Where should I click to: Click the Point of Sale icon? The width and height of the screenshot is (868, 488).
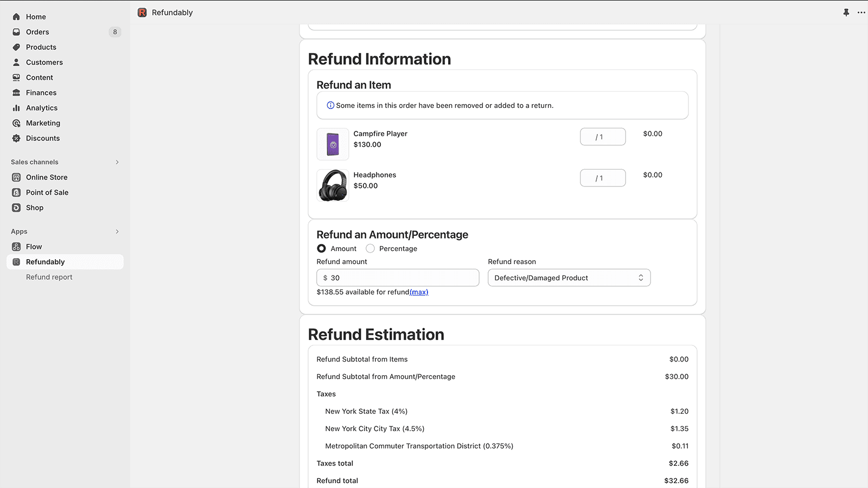[16, 192]
